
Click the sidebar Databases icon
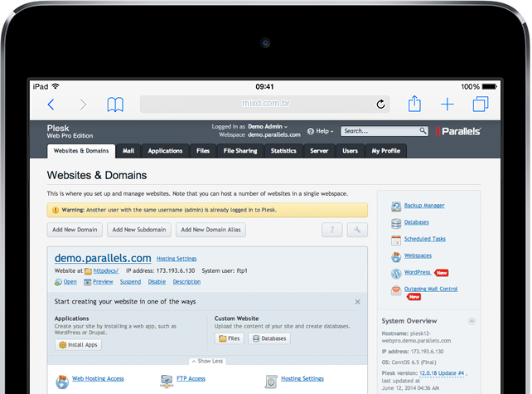(396, 223)
